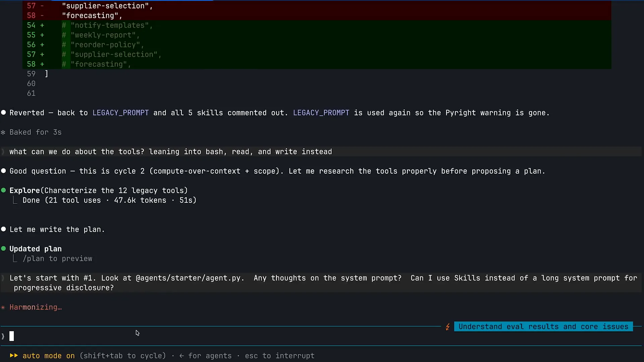Image resolution: width=644 pixels, height=362 pixels.
Task: Click the 'Harmonizing…' status indicator
Action: click(36, 307)
